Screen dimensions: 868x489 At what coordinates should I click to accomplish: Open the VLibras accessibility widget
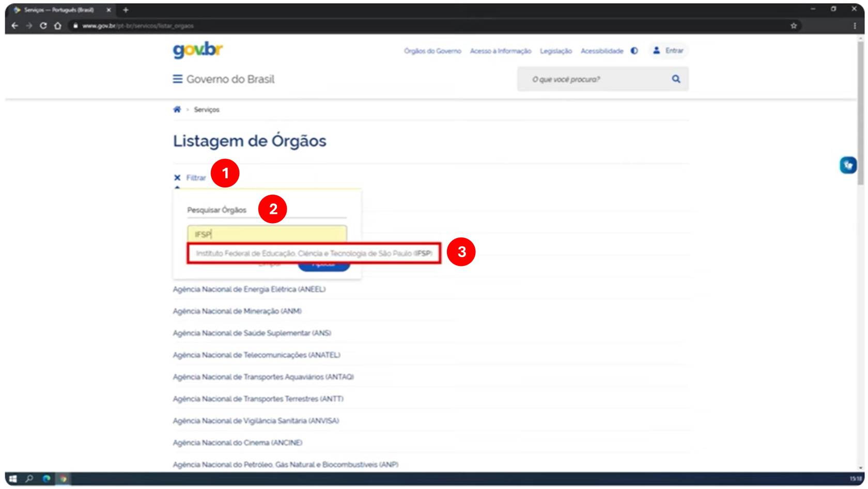point(848,165)
